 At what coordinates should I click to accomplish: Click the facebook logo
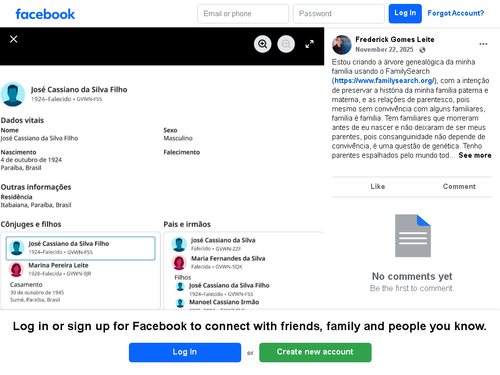coord(45,14)
